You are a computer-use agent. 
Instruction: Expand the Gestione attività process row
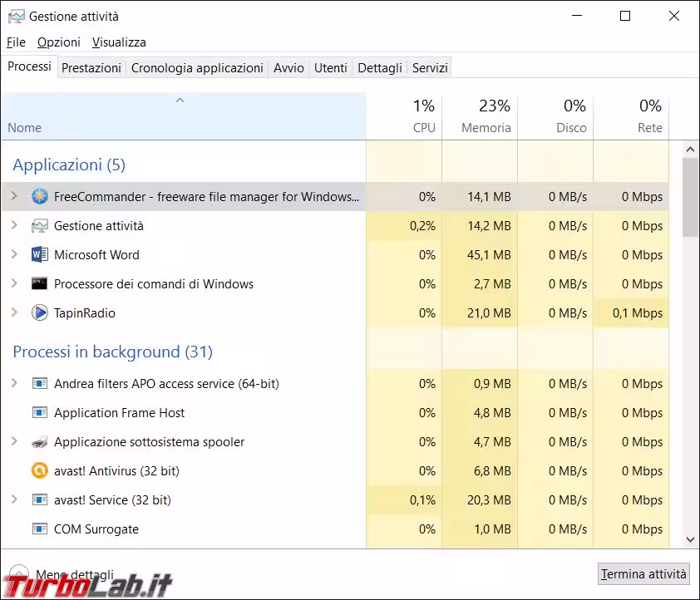[14, 225]
